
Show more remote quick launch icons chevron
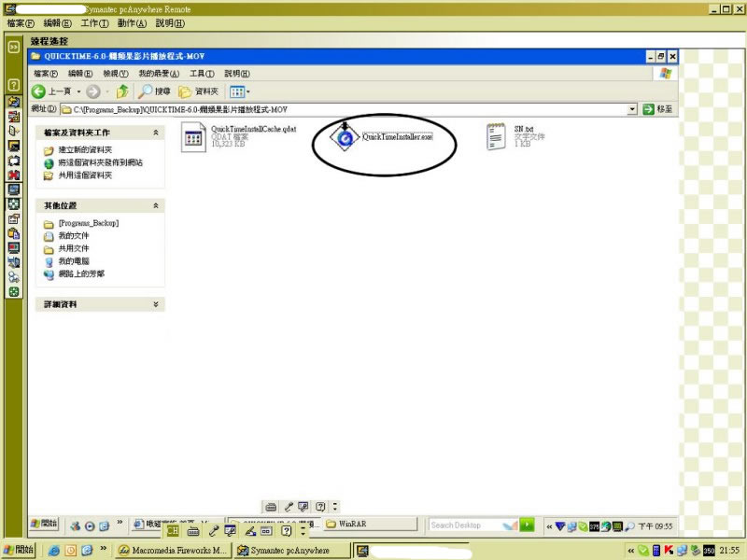tap(120, 523)
